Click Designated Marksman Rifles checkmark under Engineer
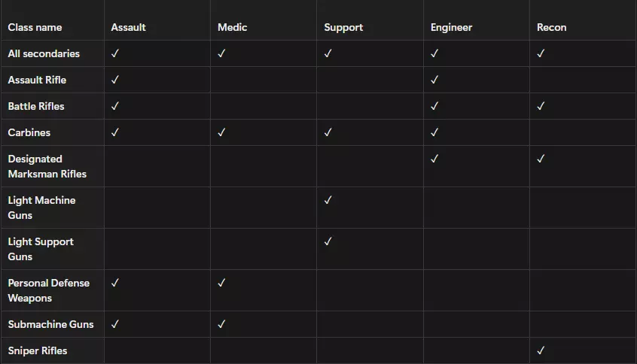Viewport: 637px width, 364px height. [434, 159]
